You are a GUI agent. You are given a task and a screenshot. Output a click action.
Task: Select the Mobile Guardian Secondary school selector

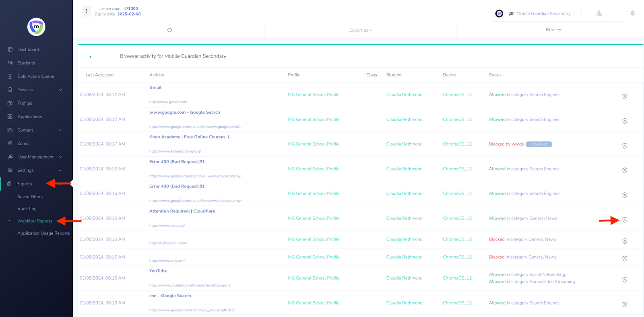point(543,14)
